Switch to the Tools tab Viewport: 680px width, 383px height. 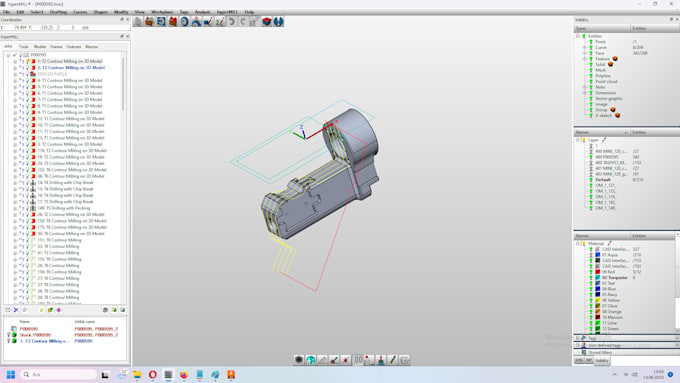(24, 46)
